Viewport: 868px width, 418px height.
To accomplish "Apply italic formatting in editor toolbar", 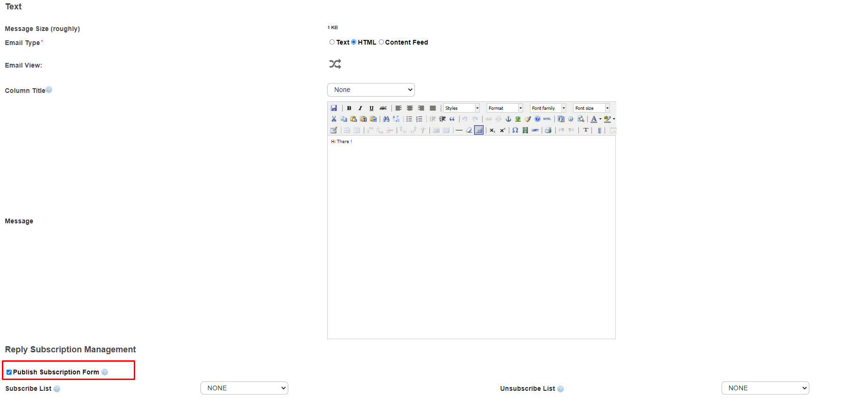I will click(360, 108).
